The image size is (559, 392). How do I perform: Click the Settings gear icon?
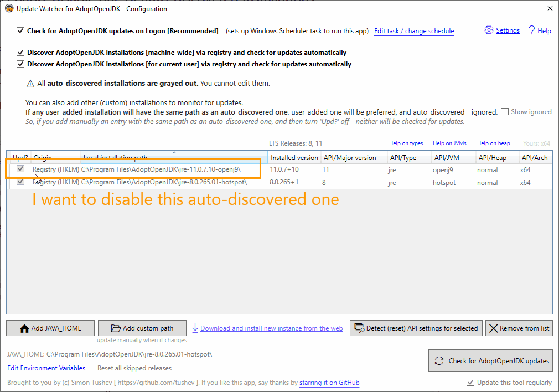489,30
